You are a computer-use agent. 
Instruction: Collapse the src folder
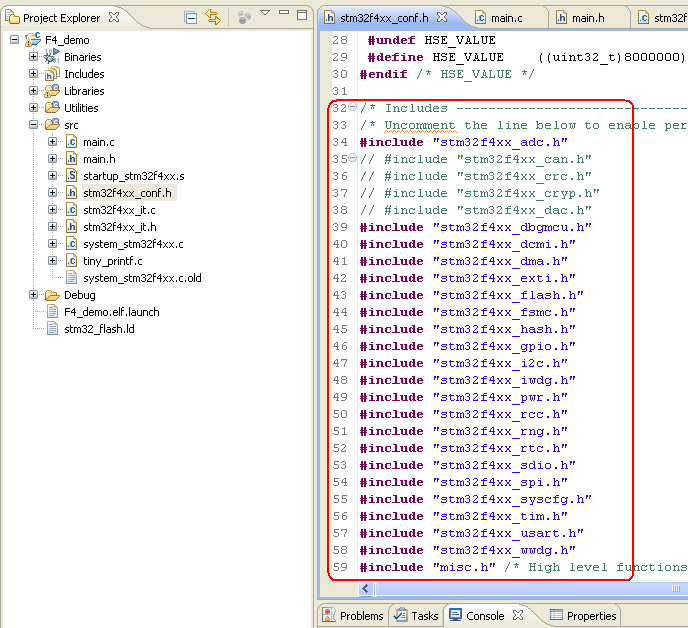pos(33,125)
